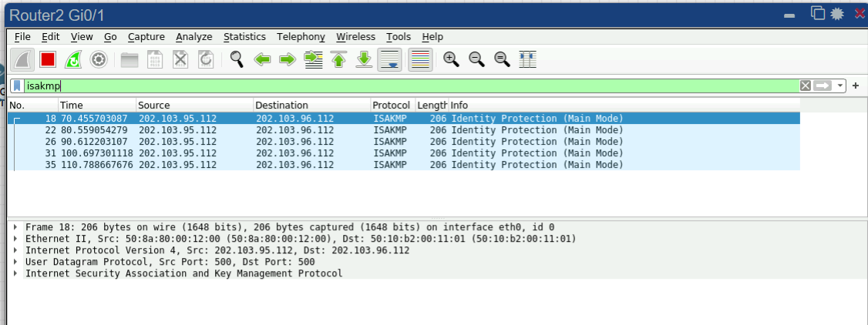This screenshot has width=868, height=325.
Task: Open the Analyze menu
Action: [x=193, y=36]
